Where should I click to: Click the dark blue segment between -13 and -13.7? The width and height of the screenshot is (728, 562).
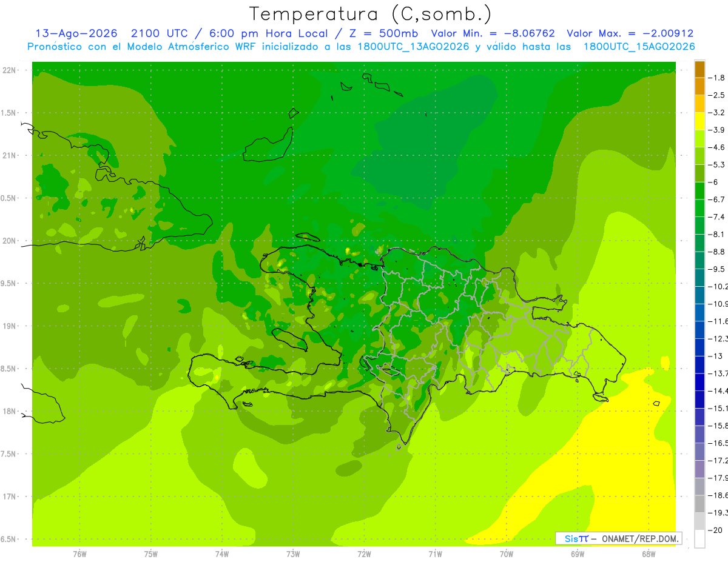699,364
